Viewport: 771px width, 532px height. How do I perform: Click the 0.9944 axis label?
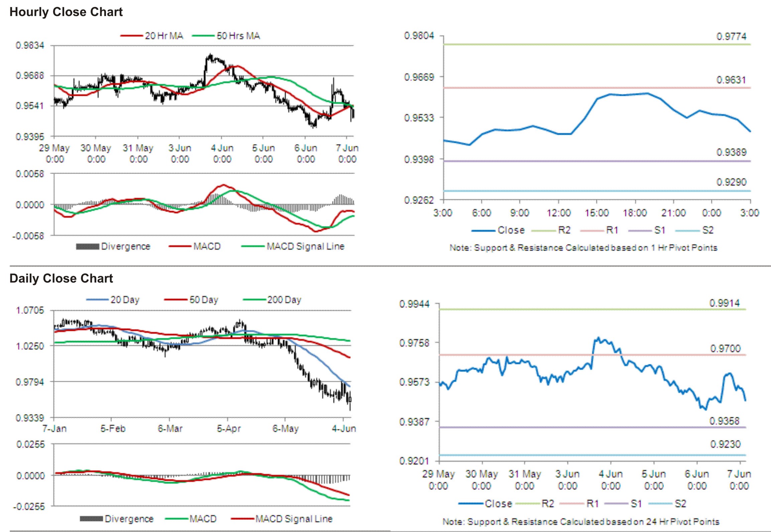tap(415, 304)
